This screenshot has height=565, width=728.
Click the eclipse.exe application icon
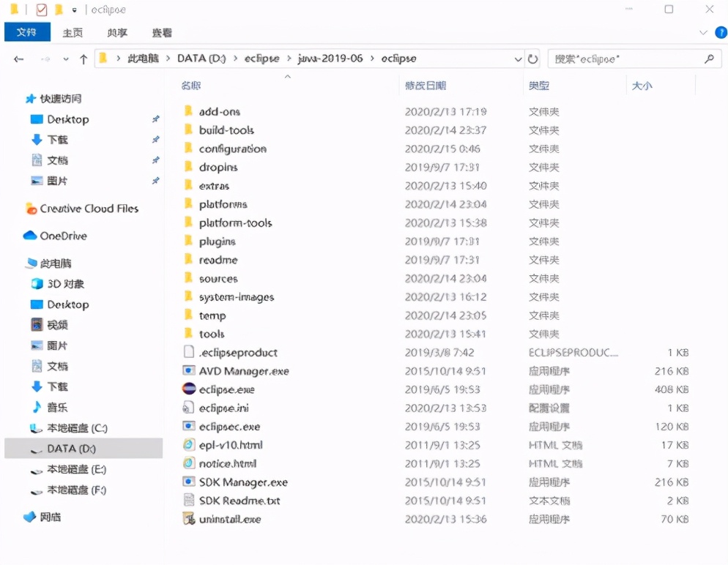point(188,389)
